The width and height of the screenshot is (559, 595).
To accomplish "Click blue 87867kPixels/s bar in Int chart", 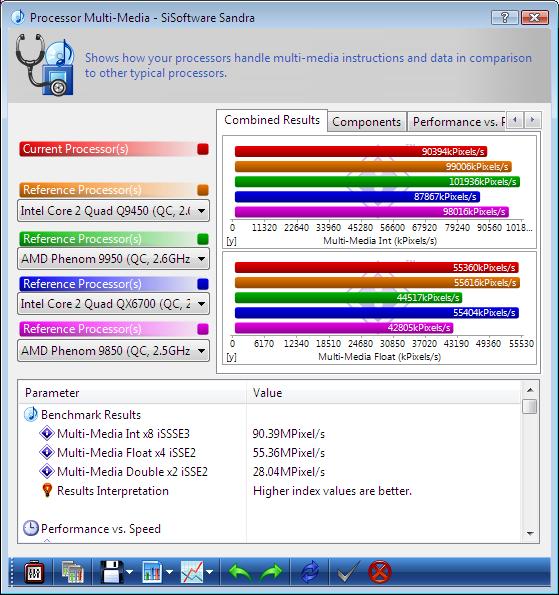I will 357,197.
